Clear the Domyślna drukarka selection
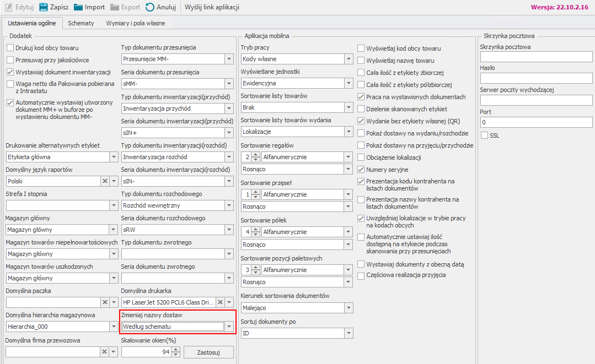Image resolution: width=595 pixels, height=364 pixels. (x=219, y=302)
